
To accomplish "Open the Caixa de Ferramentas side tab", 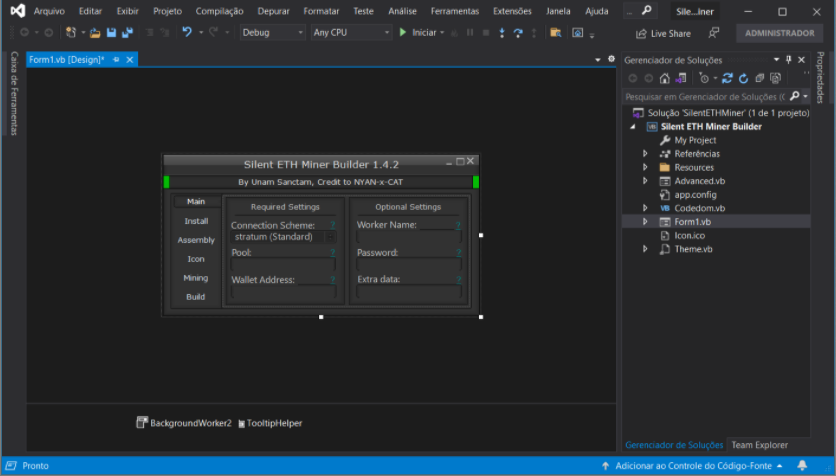I will (14, 93).
